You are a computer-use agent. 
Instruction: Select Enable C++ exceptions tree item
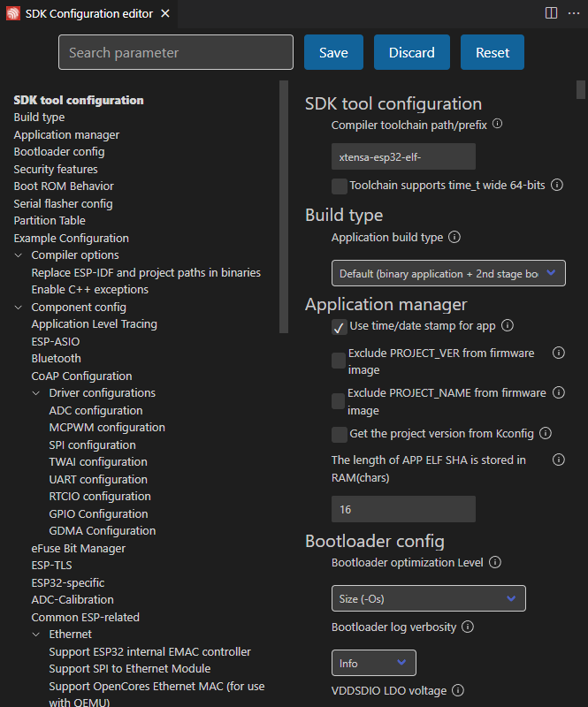[x=90, y=290]
